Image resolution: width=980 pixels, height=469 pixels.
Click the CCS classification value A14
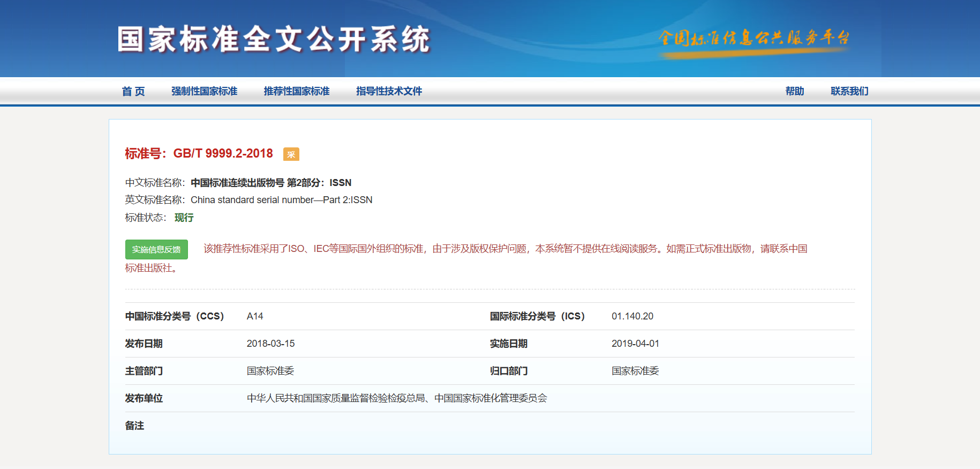tap(255, 316)
